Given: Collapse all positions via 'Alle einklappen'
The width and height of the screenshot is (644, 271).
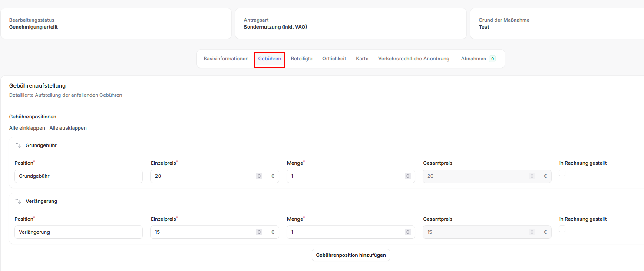Looking at the screenshot, I should click(27, 128).
